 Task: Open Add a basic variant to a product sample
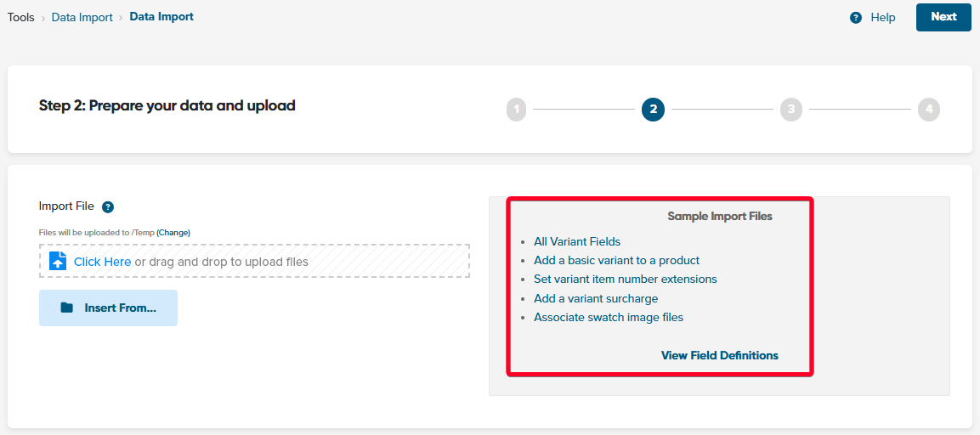(616, 260)
